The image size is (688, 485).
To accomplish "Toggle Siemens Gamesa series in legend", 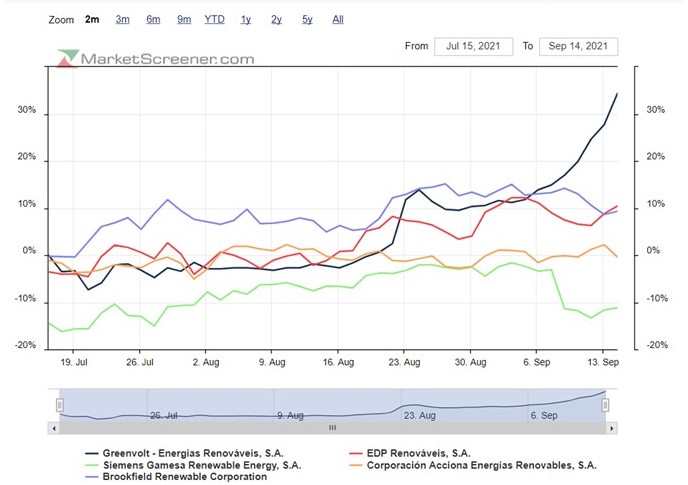I will pyautogui.click(x=202, y=465).
